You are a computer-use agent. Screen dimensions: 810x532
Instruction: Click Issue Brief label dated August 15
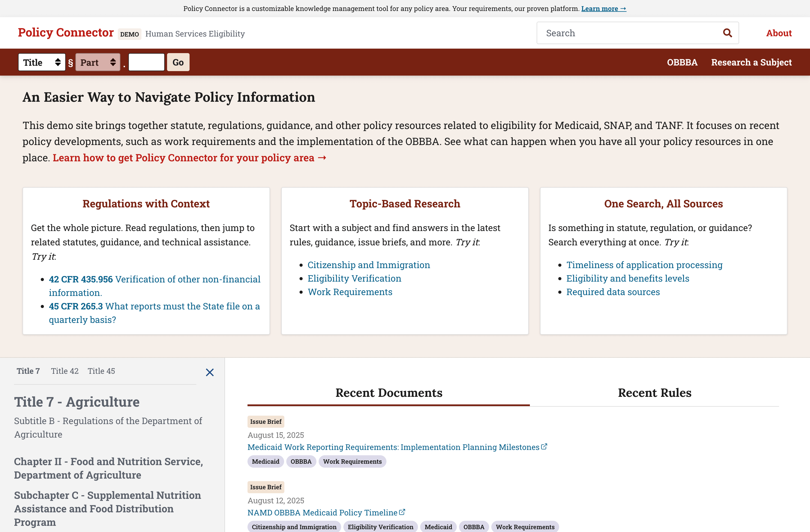pyautogui.click(x=266, y=422)
